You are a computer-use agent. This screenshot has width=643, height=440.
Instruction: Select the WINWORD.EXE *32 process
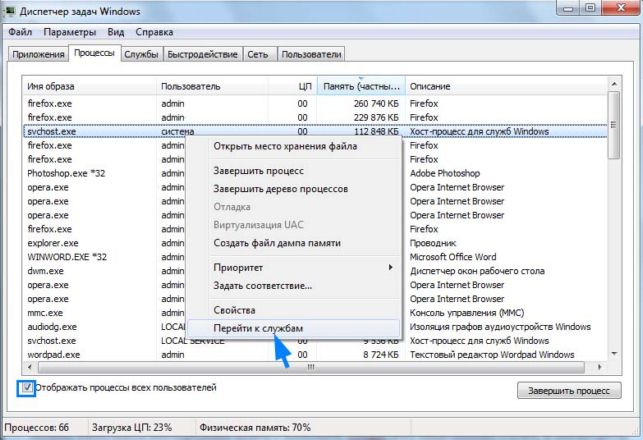(x=67, y=257)
